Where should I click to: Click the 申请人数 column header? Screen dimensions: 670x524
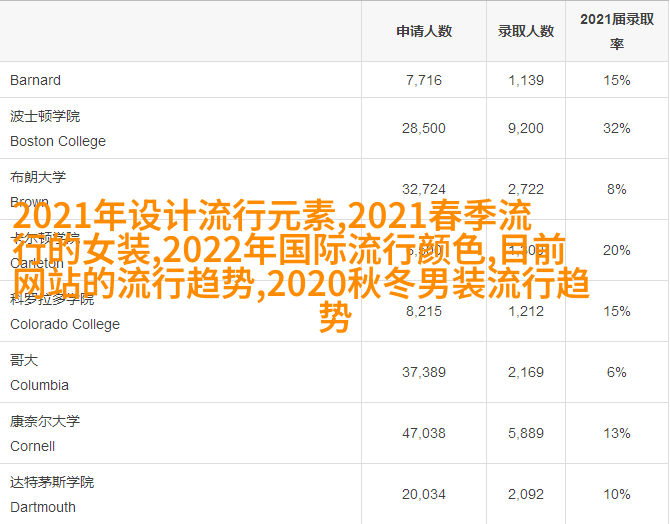tap(424, 31)
